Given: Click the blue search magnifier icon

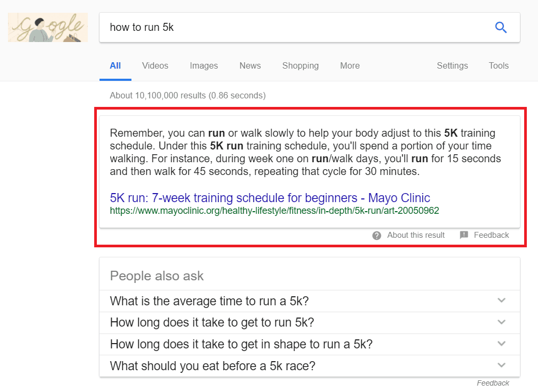Looking at the screenshot, I should 501,28.
